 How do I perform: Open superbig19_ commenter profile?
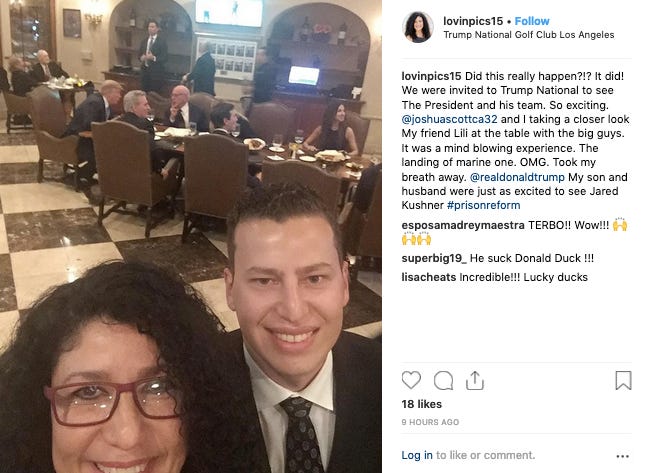[x=434, y=258]
